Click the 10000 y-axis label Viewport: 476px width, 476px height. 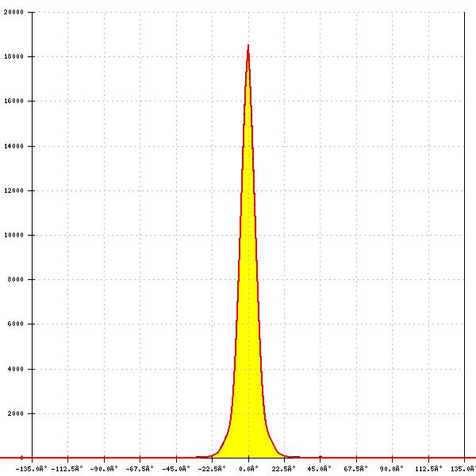click(x=12, y=235)
